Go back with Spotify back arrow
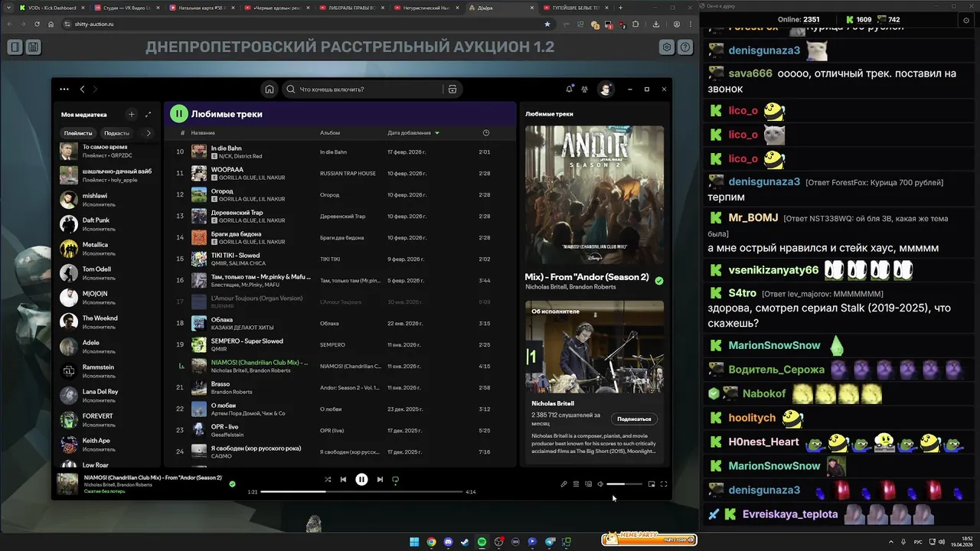 coord(83,89)
